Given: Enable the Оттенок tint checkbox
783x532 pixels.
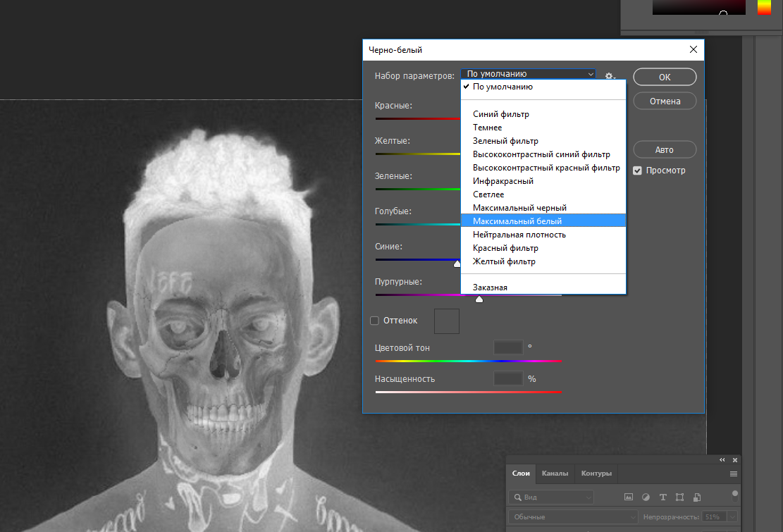Looking at the screenshot, I should pos(375,321).
